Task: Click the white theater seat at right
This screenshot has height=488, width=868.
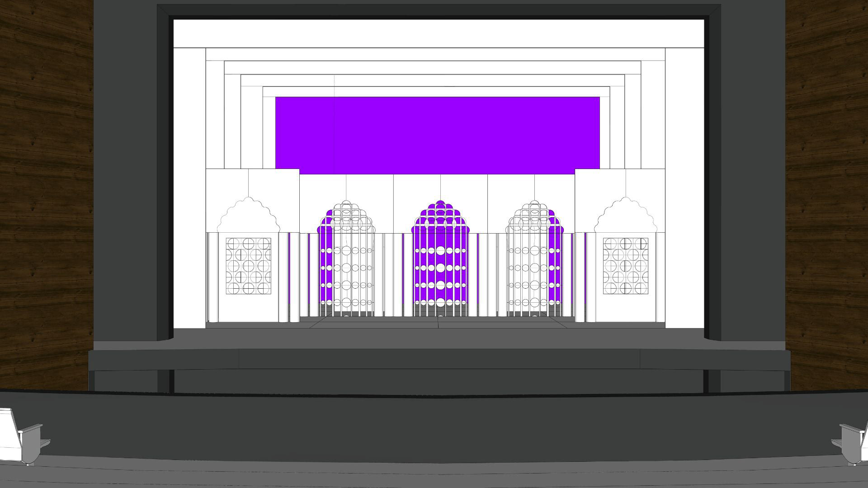Action: pos(851,443)
